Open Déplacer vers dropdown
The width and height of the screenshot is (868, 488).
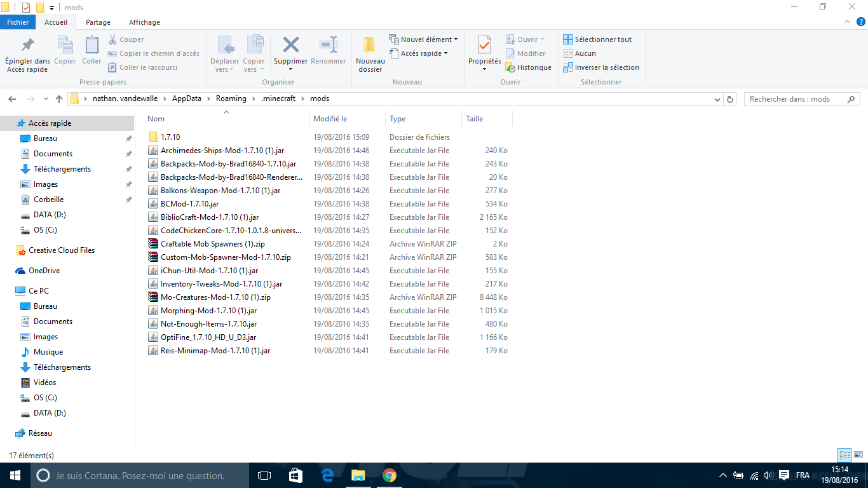224,55
